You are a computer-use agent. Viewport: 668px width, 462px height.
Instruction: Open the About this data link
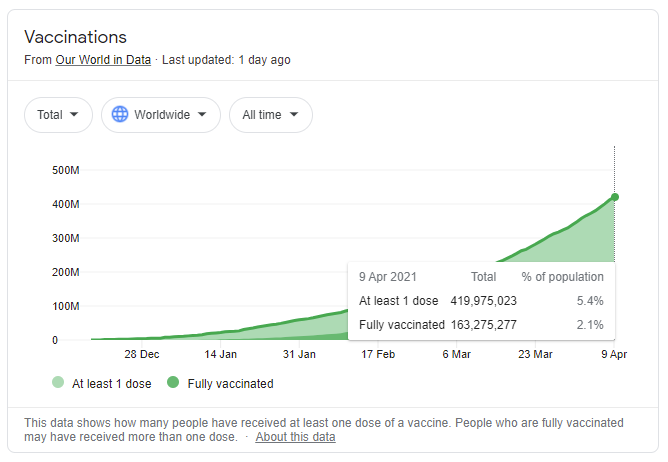tap(295, 437)
